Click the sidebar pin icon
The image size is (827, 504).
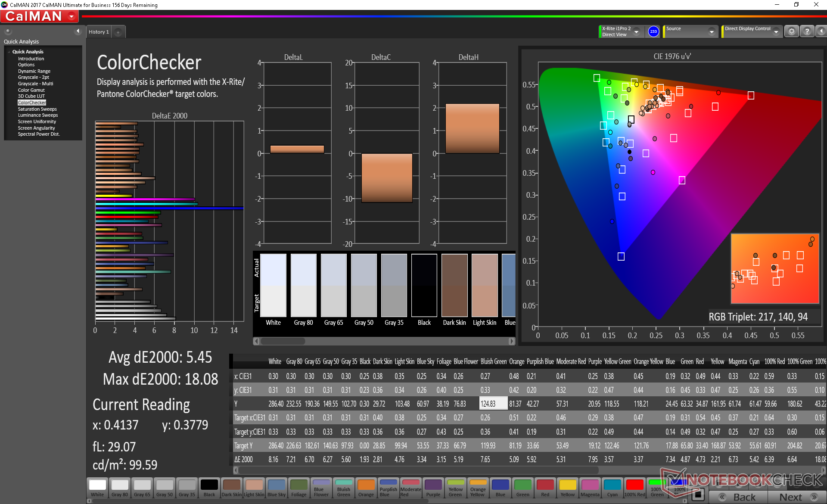8,31
